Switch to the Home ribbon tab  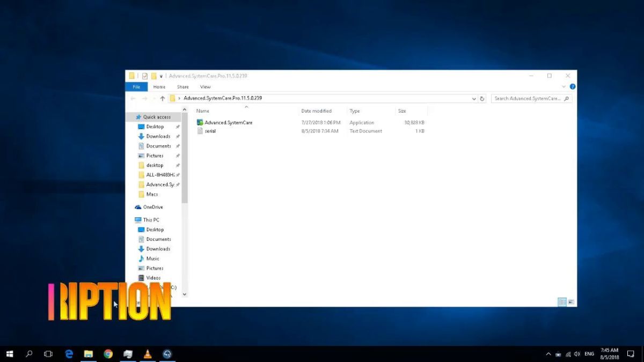point(159,87)
